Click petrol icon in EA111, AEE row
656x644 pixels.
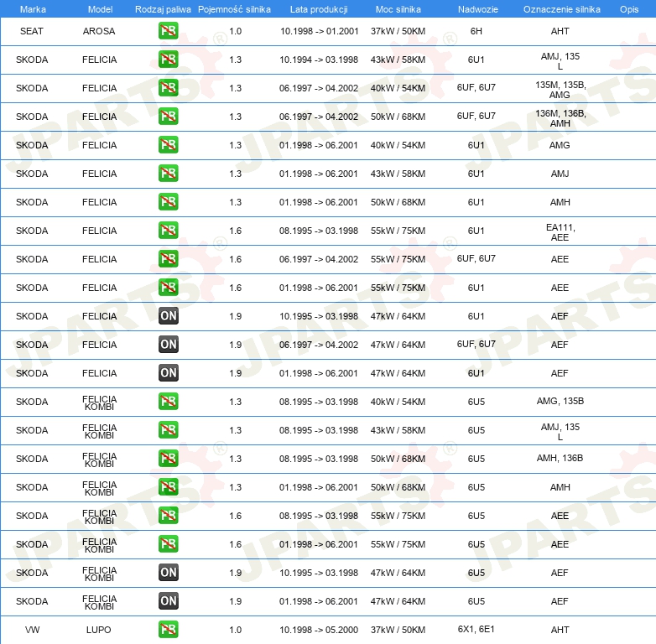click(x=168, y=230)
